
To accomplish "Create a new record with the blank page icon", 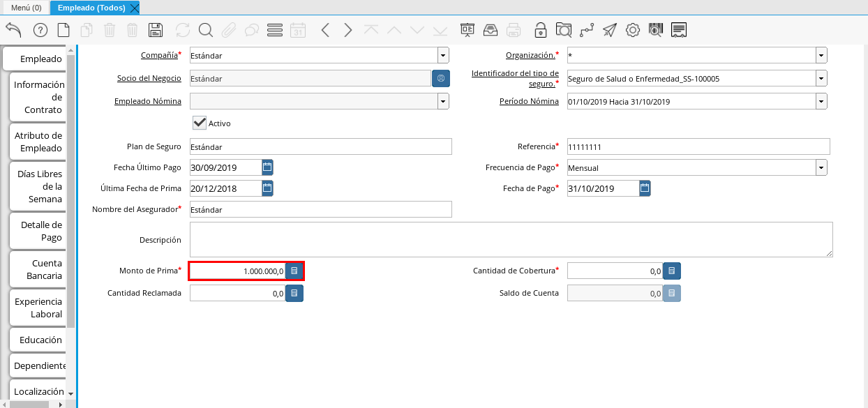I will pos(63,30).
